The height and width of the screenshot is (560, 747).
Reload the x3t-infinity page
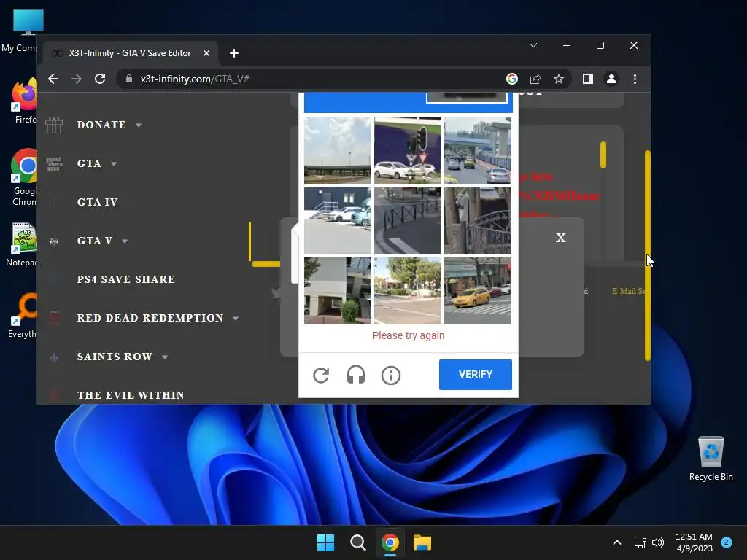(x=99, y=79)
